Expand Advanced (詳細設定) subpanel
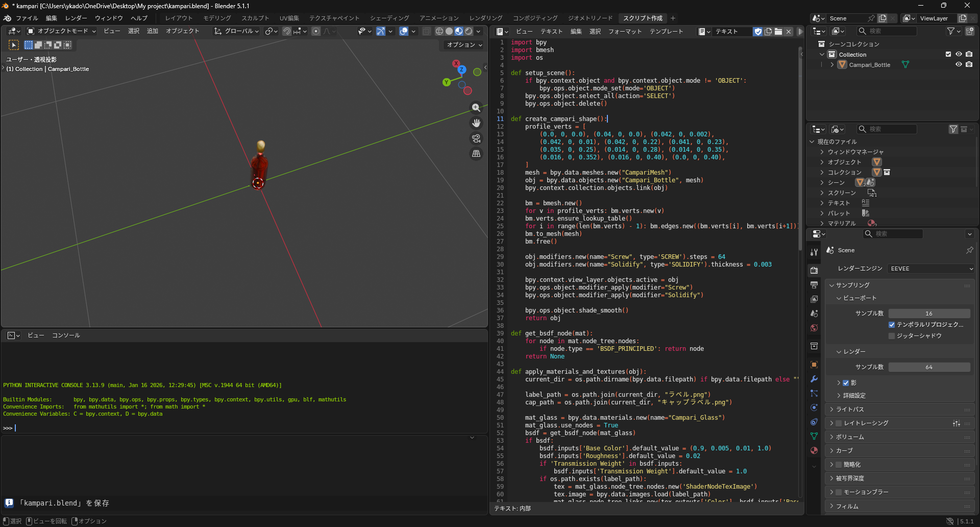 854,396
